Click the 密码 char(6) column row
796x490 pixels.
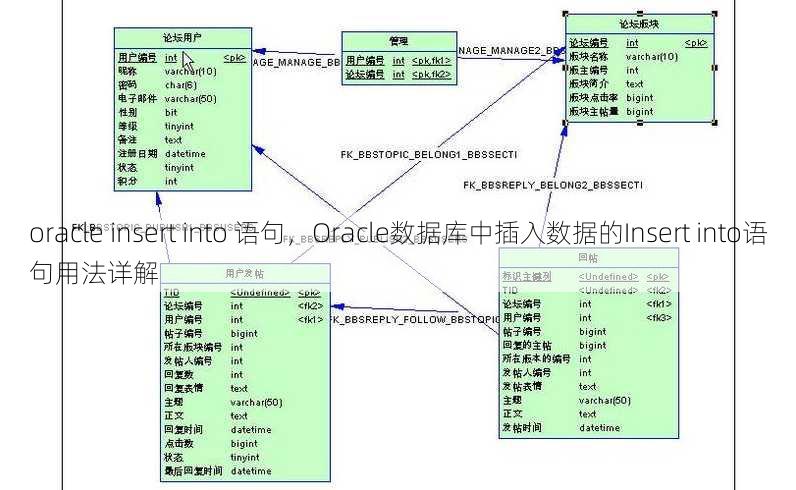tap(157, 85)
